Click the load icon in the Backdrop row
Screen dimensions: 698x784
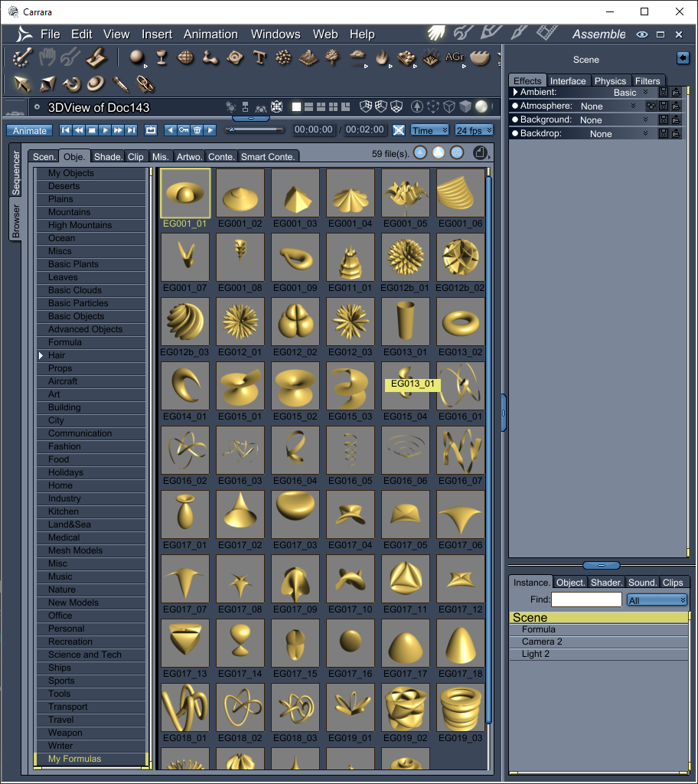pos(676,133)
